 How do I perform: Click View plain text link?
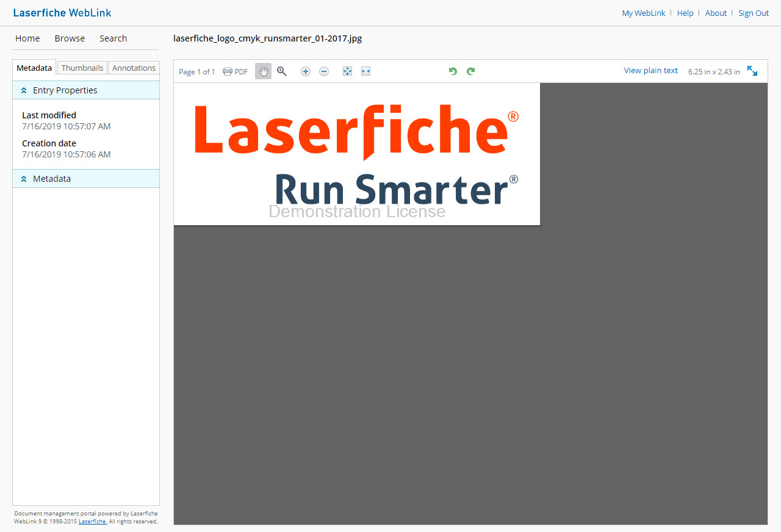[x=650, y=71]
